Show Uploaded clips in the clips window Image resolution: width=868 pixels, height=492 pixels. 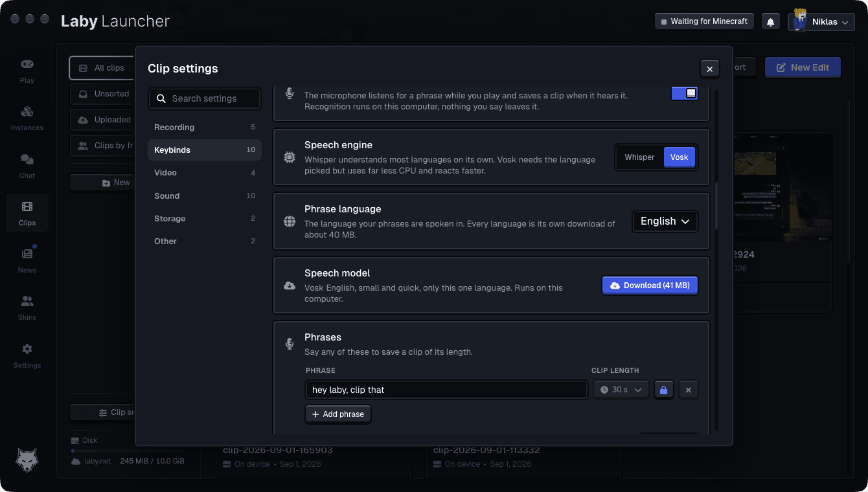tap(102, 120)
